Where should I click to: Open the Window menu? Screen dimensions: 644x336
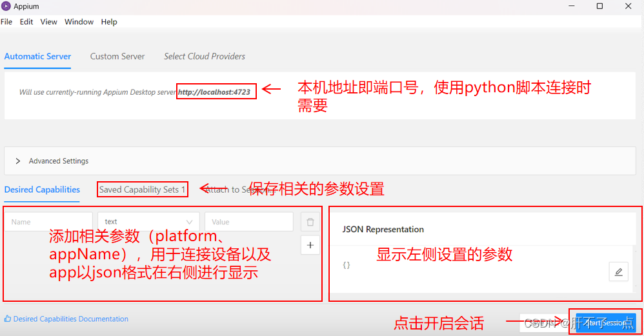pyautogui.click(x=79, y=22)
